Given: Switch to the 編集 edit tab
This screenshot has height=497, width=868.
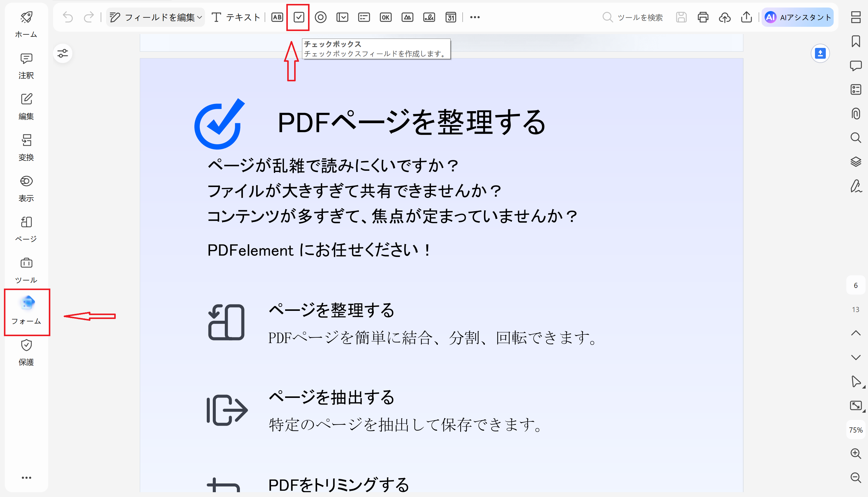Looking at the screenshot, I should pyautogui.click(x=26, y=107).
